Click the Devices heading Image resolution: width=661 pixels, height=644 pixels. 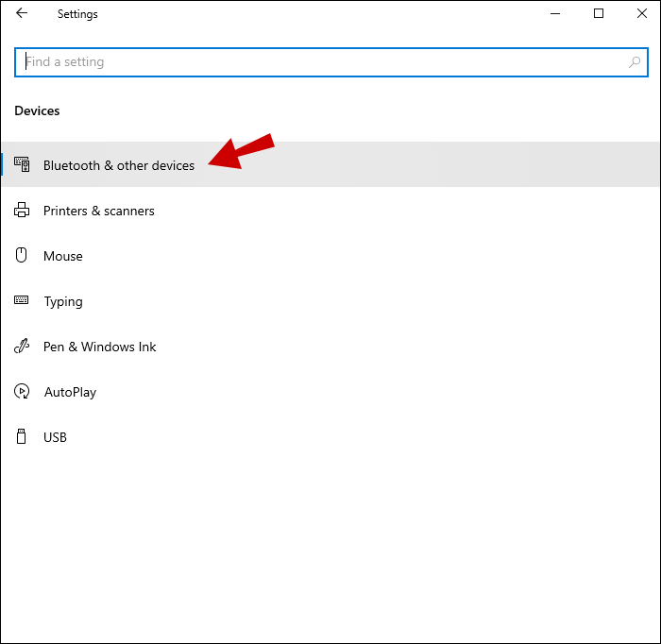click(x=37, y=110)
